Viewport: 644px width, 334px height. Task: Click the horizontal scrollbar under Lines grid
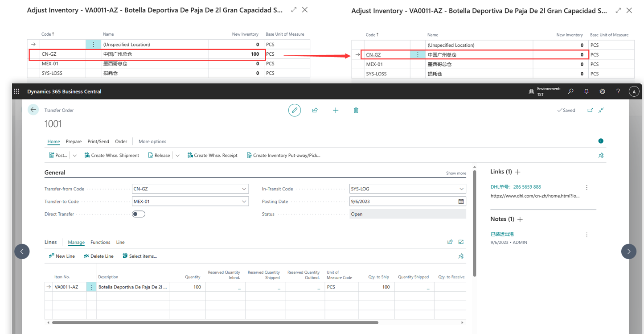click(x=215, y=322)
